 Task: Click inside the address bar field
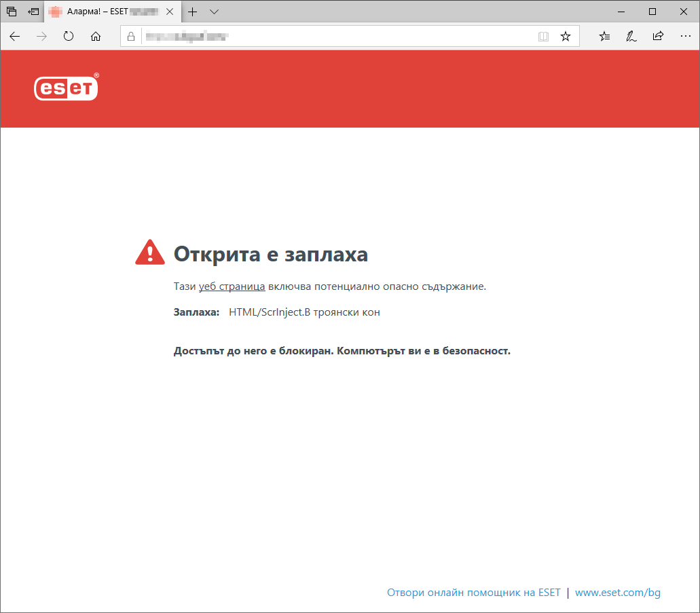pos(306,36)
